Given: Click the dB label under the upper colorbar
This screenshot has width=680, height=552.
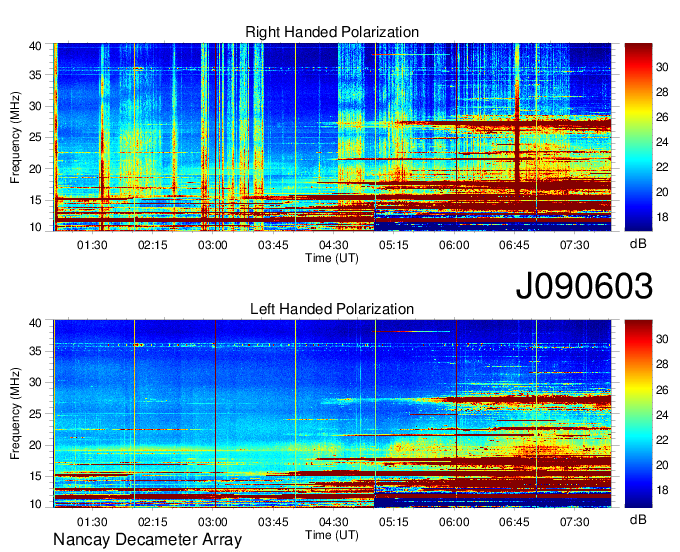Looking at the screenshot, I should [x=638, y=244].
